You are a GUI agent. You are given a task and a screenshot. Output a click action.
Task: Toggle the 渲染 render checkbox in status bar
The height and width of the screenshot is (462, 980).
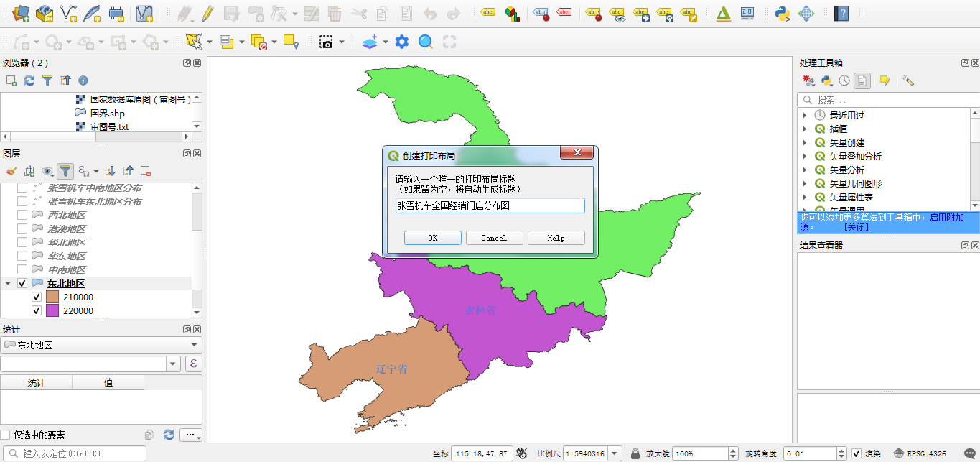tap(856, 453)
